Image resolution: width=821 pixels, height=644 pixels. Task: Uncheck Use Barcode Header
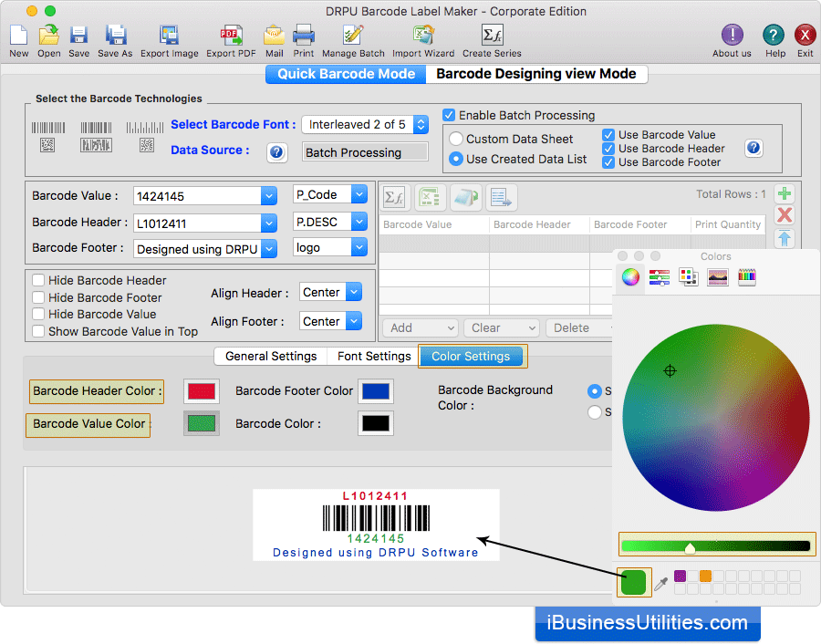point(608,149)
